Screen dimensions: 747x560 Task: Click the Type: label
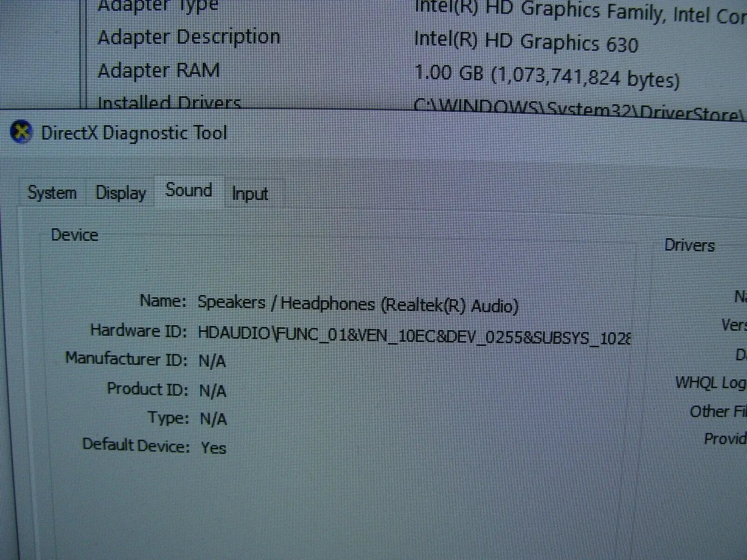click(168, 418)
